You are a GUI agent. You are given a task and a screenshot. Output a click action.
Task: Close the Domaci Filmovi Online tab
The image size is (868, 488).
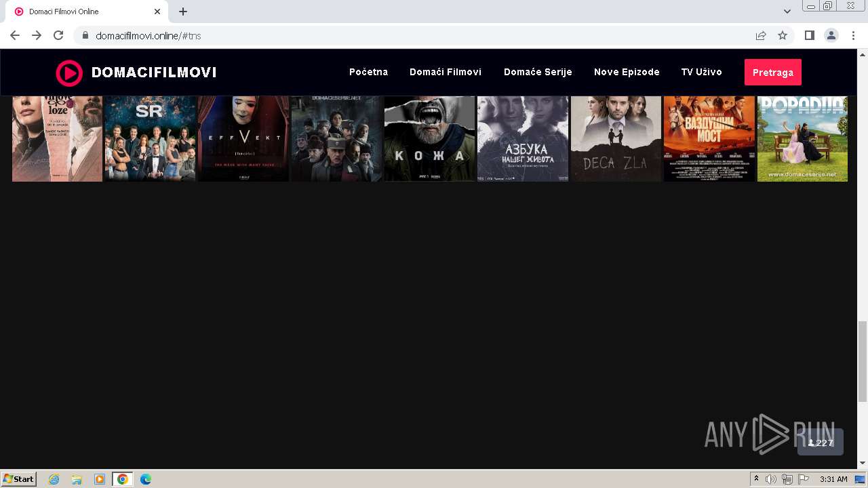coord(157,12)
